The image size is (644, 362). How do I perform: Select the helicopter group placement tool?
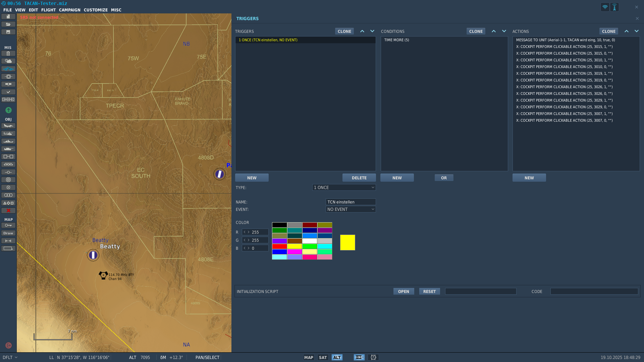pyautogui.click(x=8, y=133)
